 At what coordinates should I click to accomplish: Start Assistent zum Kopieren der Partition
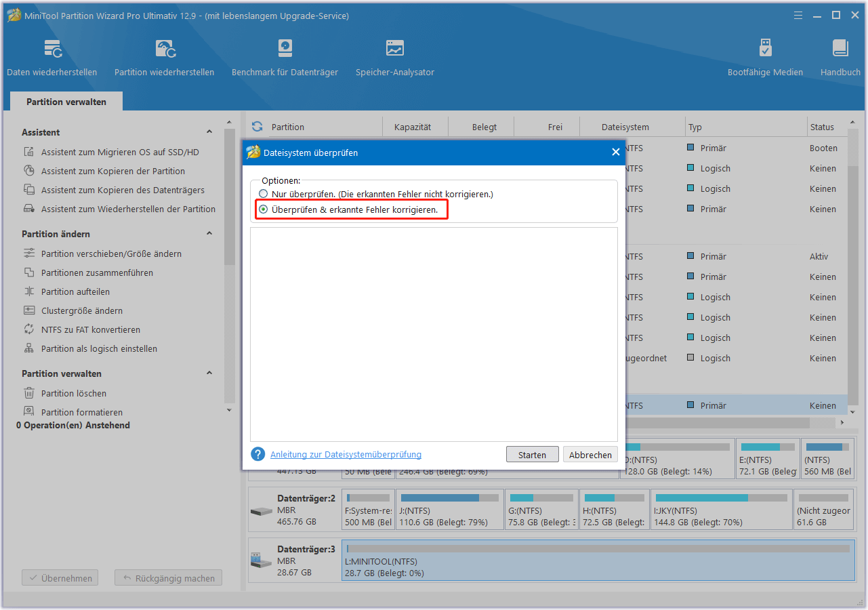click(x=113, y=171)
